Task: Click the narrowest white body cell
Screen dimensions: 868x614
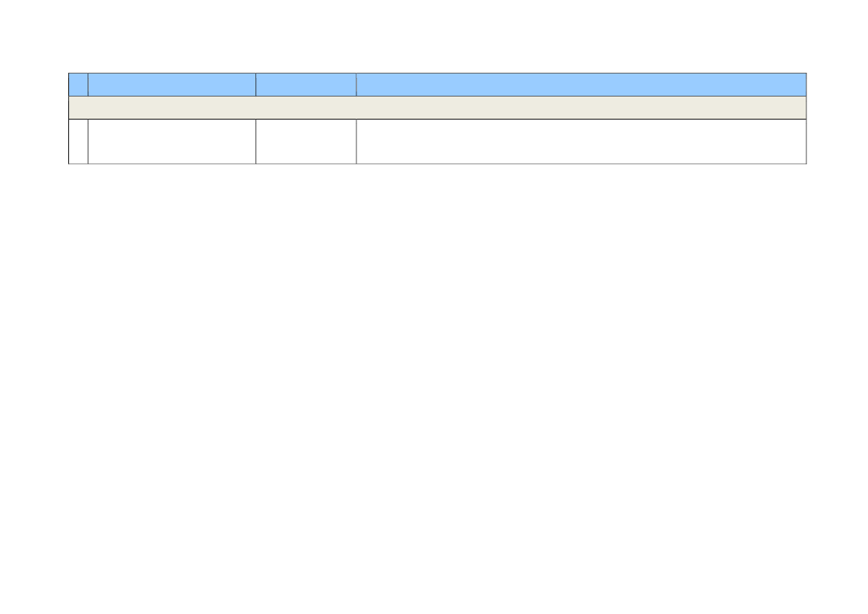Action: pyautogui.click(x=79, y=142)
